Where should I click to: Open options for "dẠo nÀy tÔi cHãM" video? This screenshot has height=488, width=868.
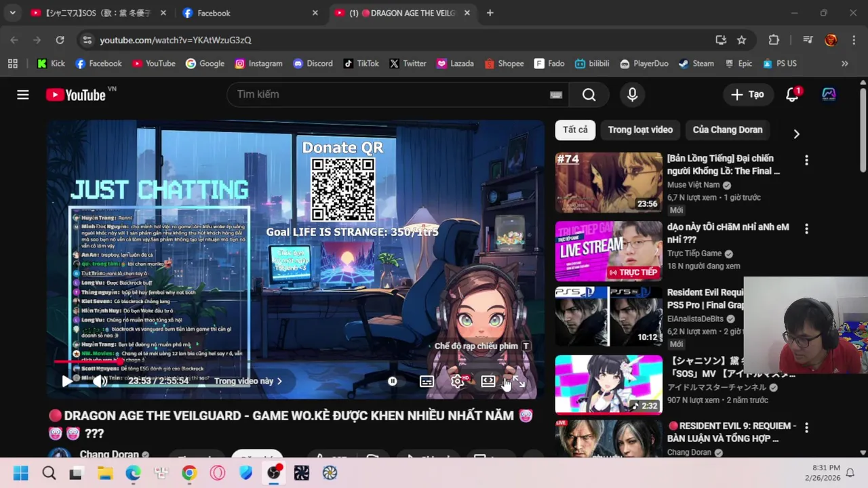coord(806,229)
